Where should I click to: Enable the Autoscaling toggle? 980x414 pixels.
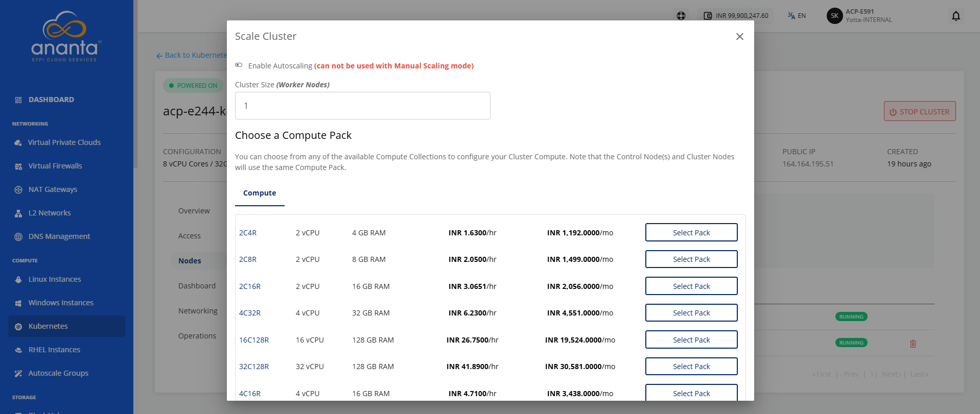(x=239, y=65)
